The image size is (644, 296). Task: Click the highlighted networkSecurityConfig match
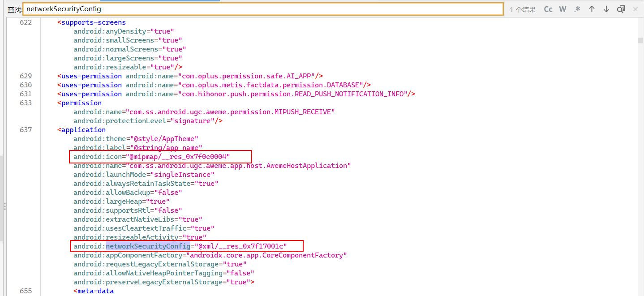[x=148, y=246]
